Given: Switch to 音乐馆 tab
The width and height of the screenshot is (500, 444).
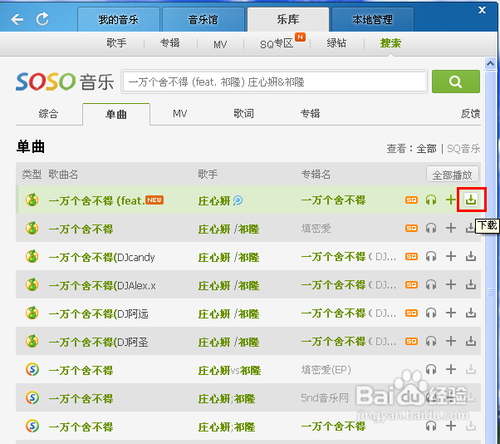Looking at the screenshot, I should pyautogui.click(x=203, y=20).
